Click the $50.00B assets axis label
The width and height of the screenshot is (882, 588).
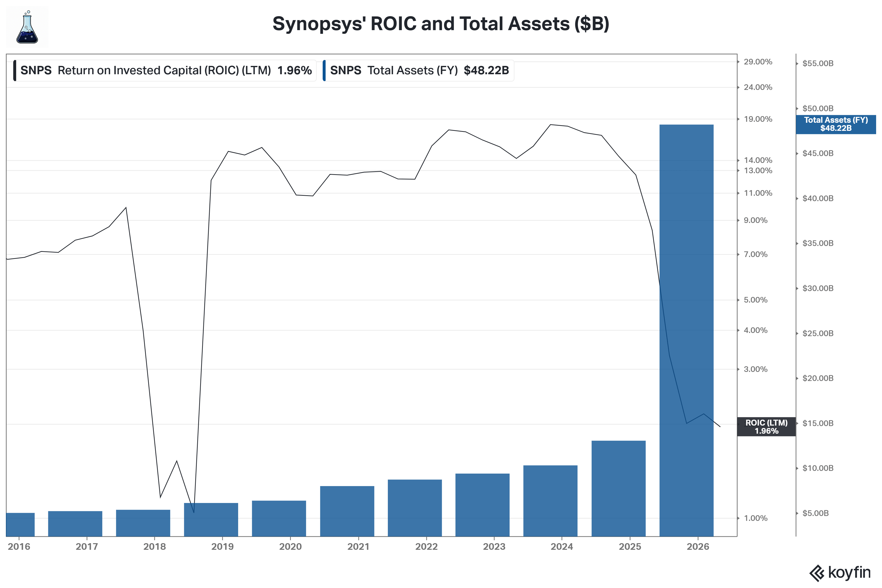(x=818, y=108)
